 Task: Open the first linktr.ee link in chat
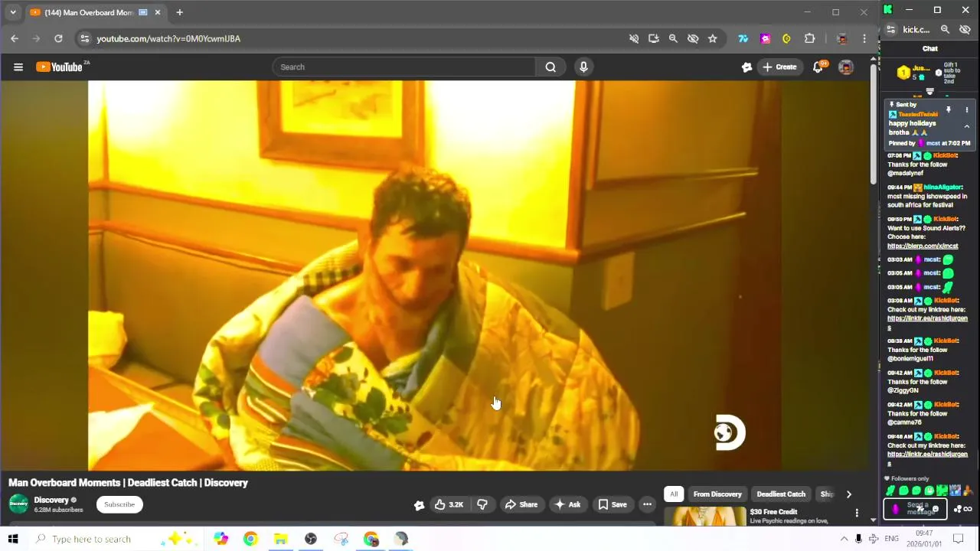(x=927, y=323)
